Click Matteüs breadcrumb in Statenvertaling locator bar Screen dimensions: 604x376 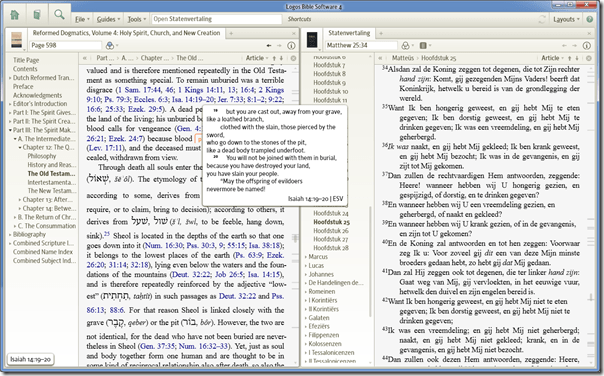pyautogui.click(x=403, y=58)
